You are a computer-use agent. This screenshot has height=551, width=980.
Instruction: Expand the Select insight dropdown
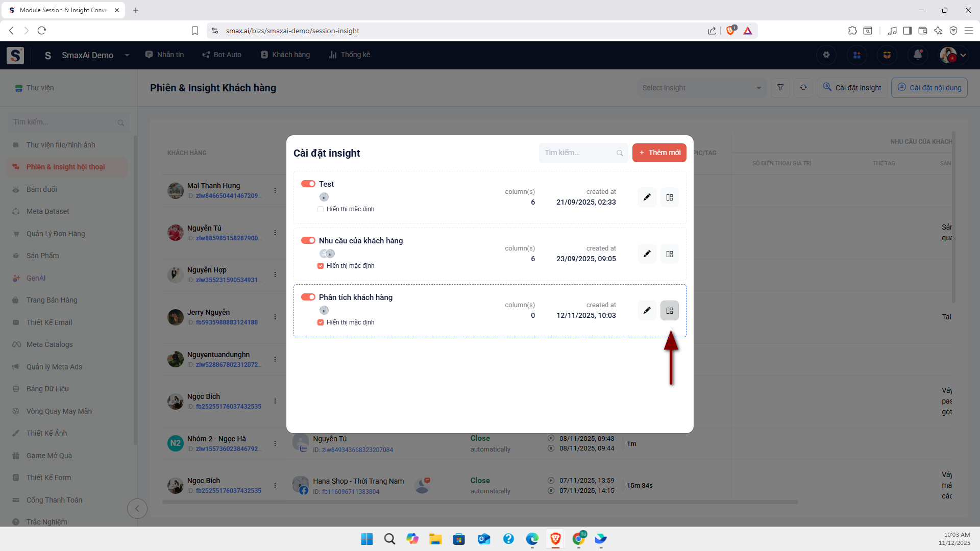point(701,88)
